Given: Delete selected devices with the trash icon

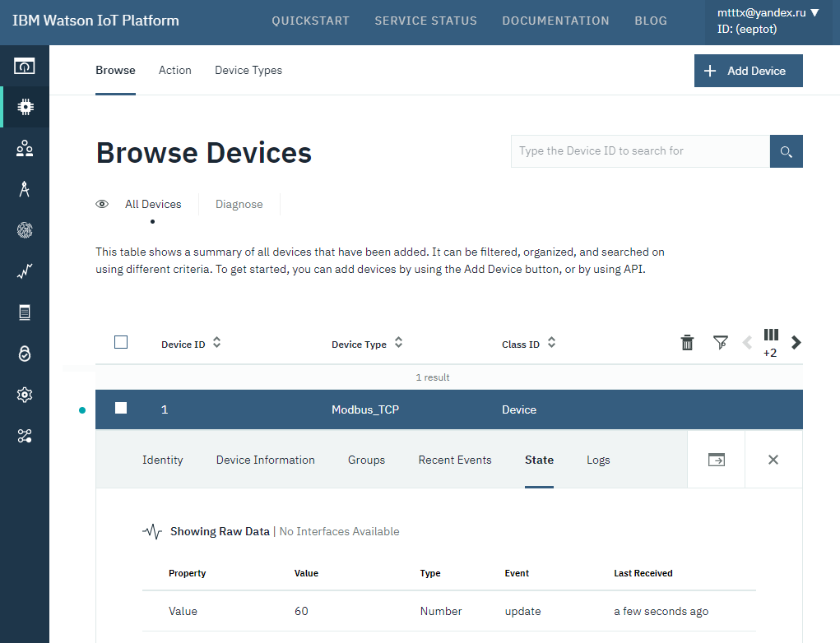Looking at the screenshot, I should coord(688,342).
